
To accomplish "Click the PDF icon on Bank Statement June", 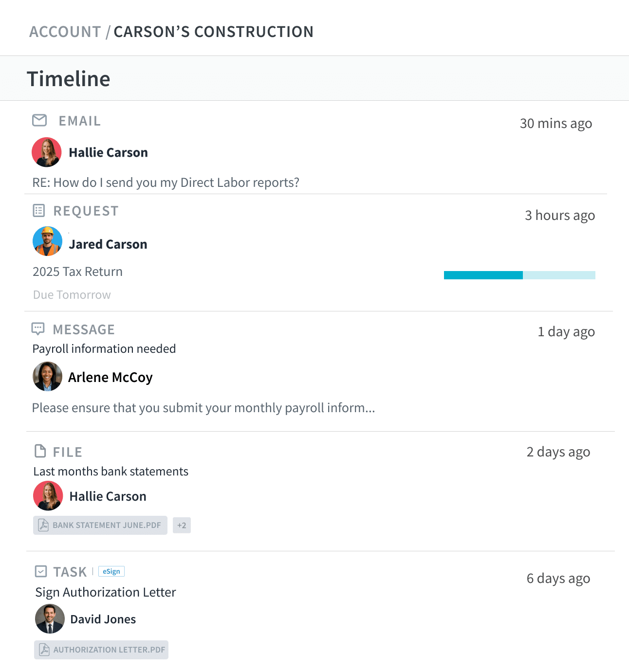I will pos(43,525).
